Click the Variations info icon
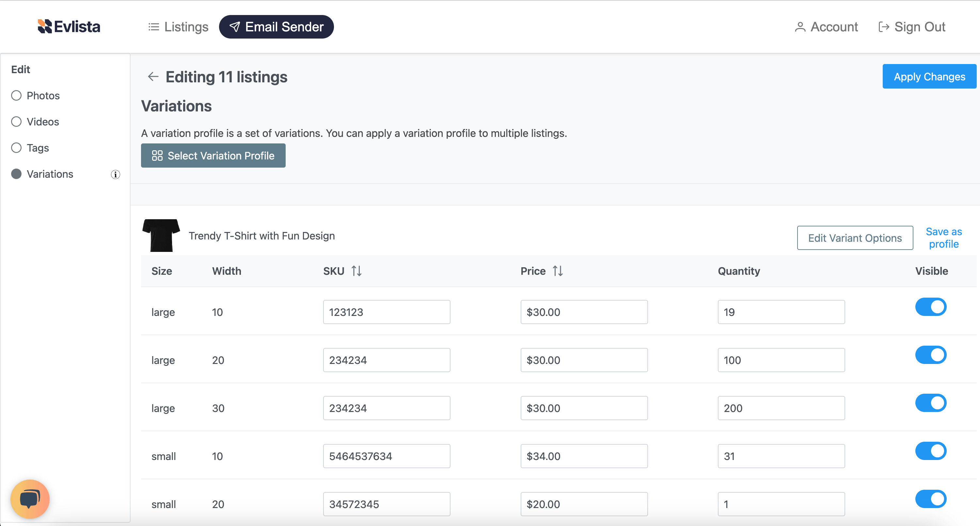Image resolution: width=980 pixels, height=526 pixels. point(115,175)
